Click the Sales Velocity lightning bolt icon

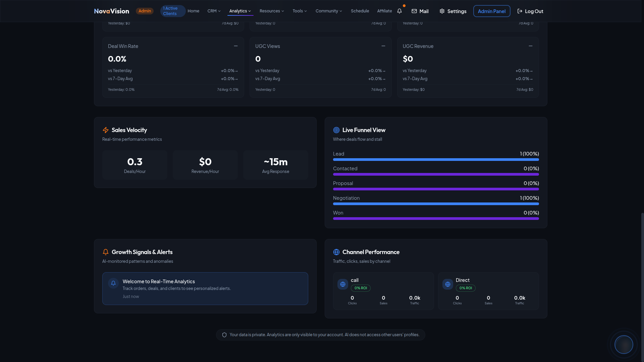106,130
